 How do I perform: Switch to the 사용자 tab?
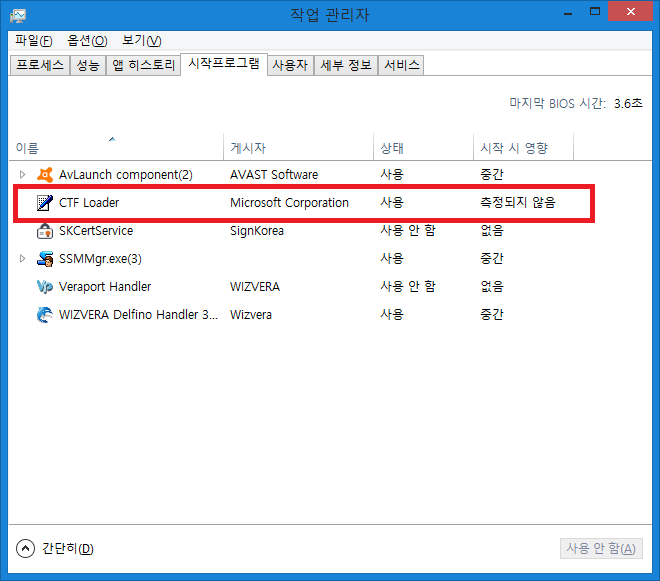click(x=290, y=65)
